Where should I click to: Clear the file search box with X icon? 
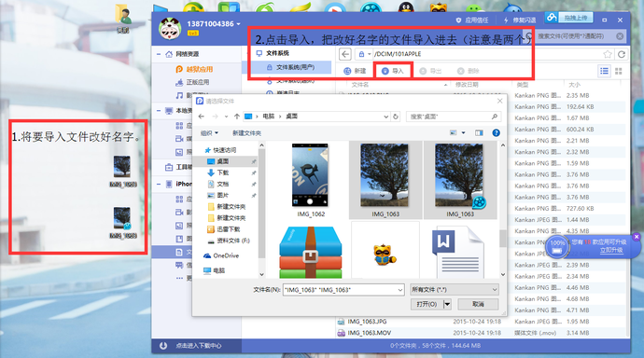click(x=620, y=36)
